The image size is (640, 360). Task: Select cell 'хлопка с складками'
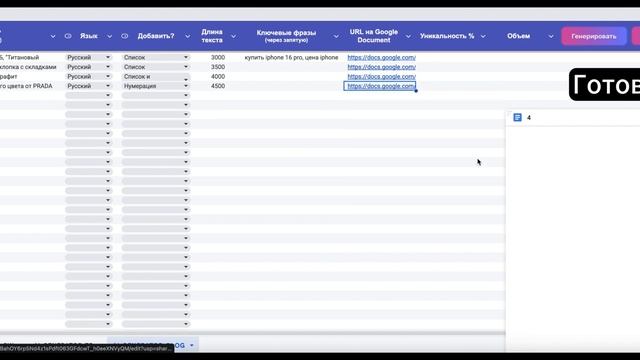(x=28, y=67)
